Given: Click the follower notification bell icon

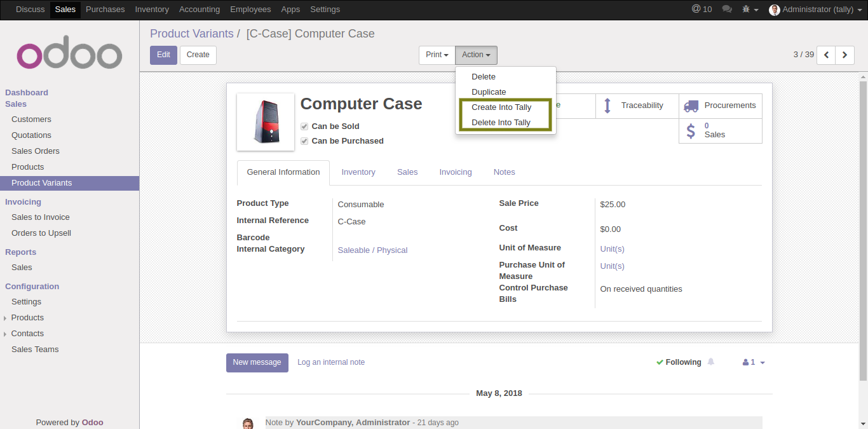Looking at the screenshot, I should tap(711, 362).
